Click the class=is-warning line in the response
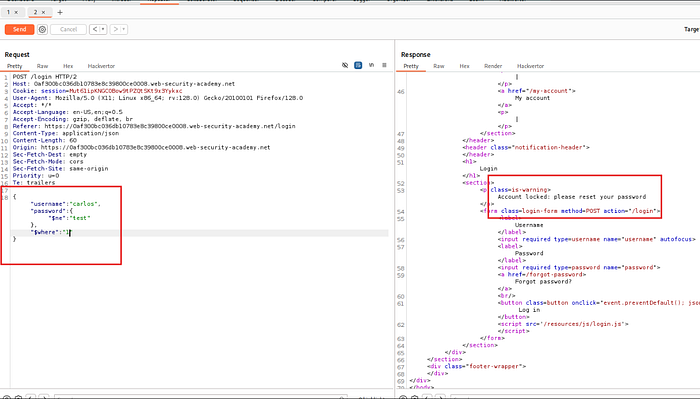700x399 pixels. 516,190
